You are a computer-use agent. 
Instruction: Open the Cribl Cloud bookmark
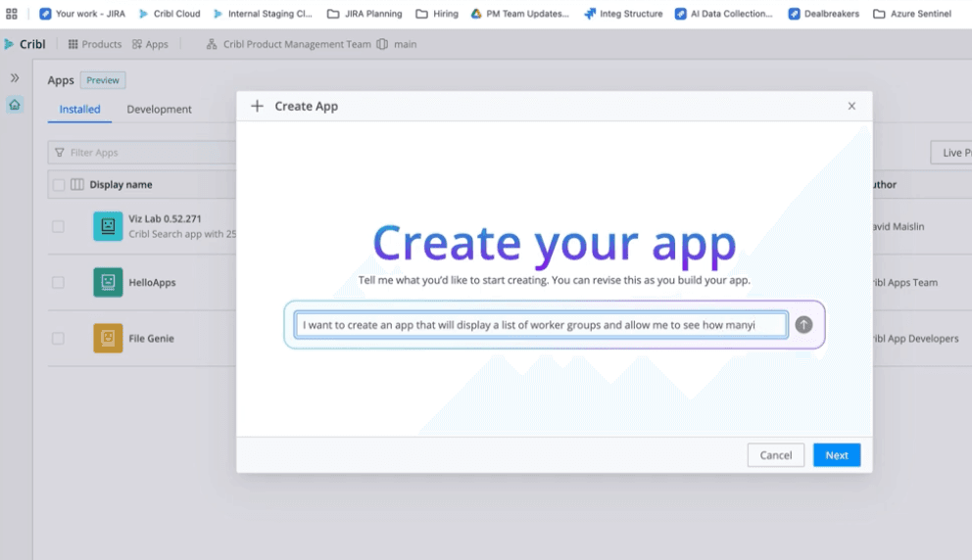coord(170,14)
